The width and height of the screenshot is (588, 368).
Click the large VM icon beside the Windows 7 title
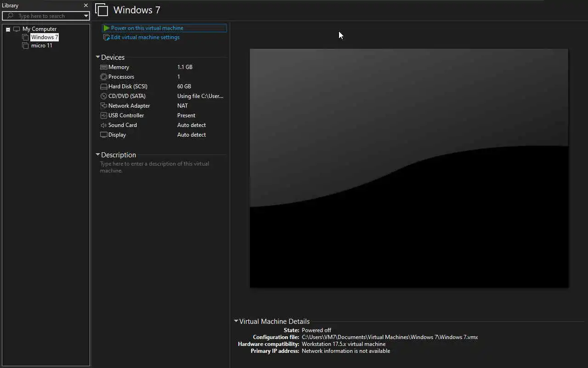pos(102,10)
